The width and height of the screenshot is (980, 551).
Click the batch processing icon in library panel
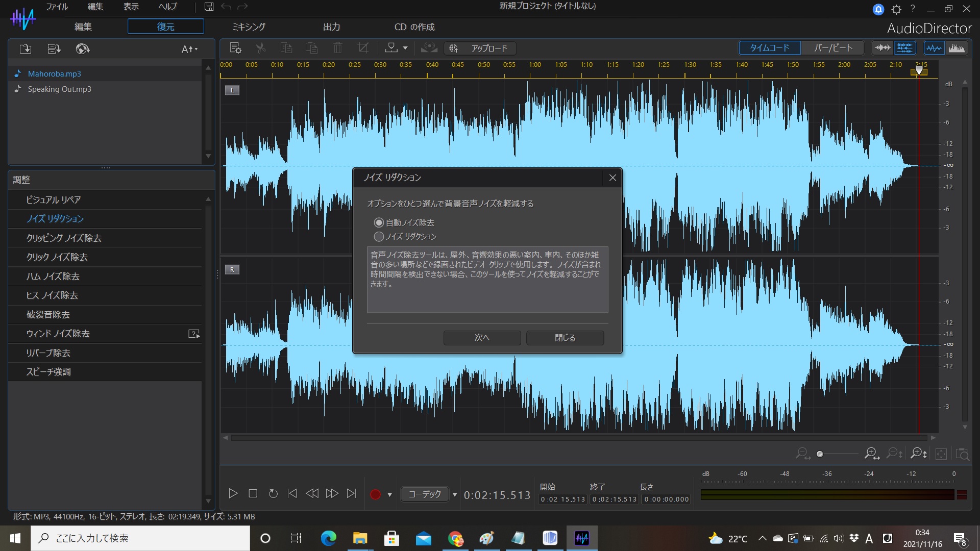(x=54, y=49)
